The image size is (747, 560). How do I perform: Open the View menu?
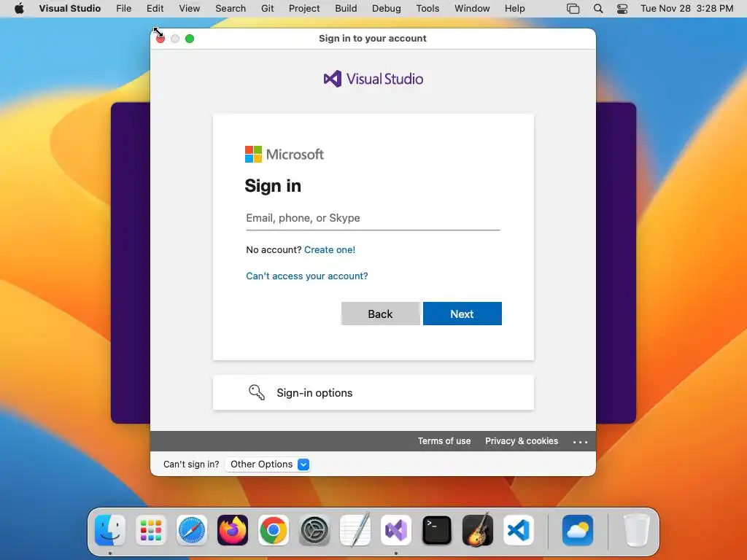(x=189, y=8)
